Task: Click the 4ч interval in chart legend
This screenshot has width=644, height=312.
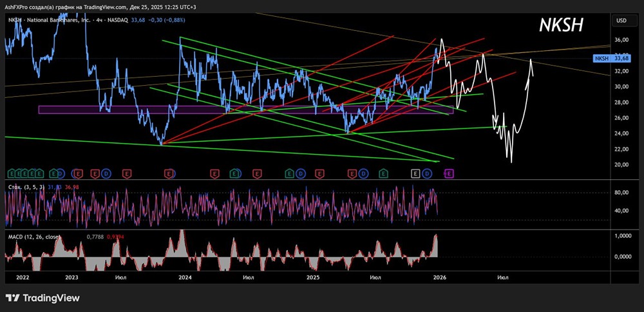Action: pyautogui.click(x=100, y=20)
